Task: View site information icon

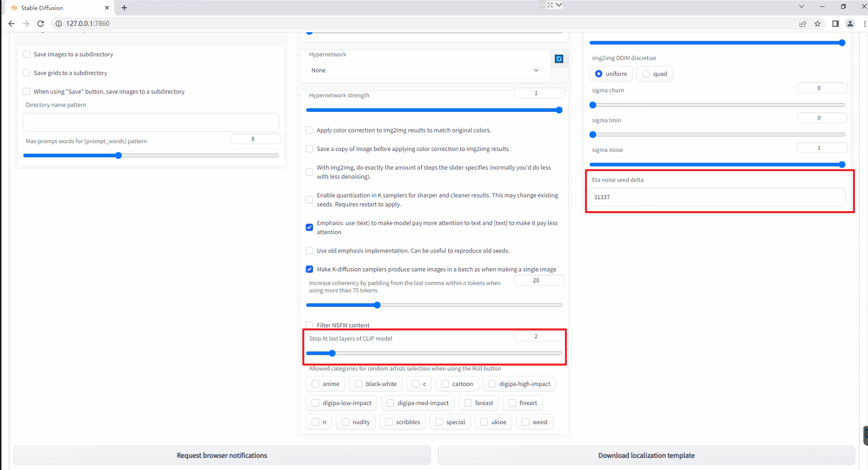Action: 59,23
